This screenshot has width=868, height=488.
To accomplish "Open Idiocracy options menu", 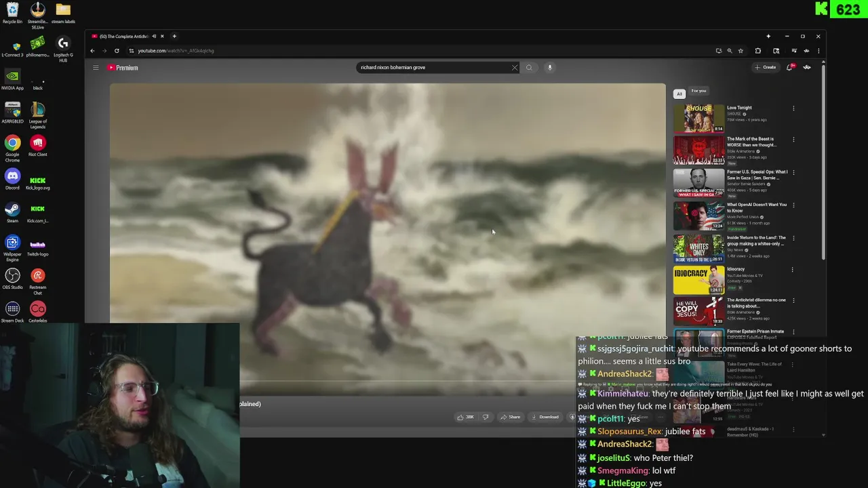I will click(792, 270).
